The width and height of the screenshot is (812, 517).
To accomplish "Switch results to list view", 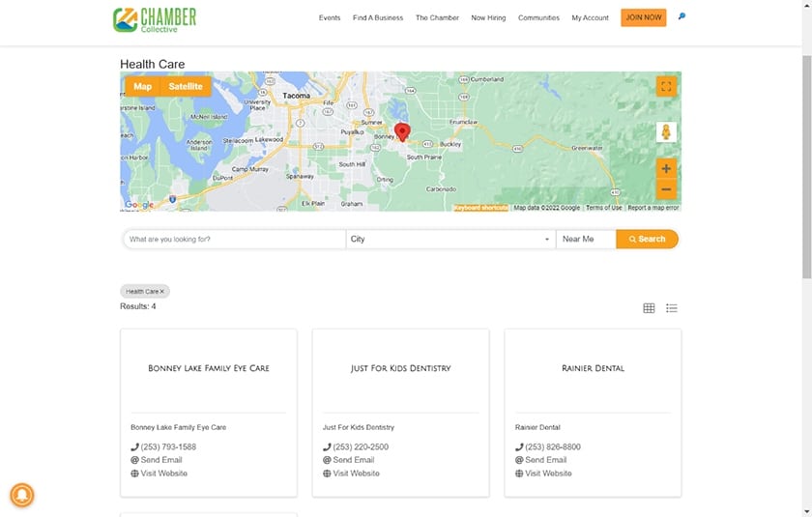I will (672, 308).
